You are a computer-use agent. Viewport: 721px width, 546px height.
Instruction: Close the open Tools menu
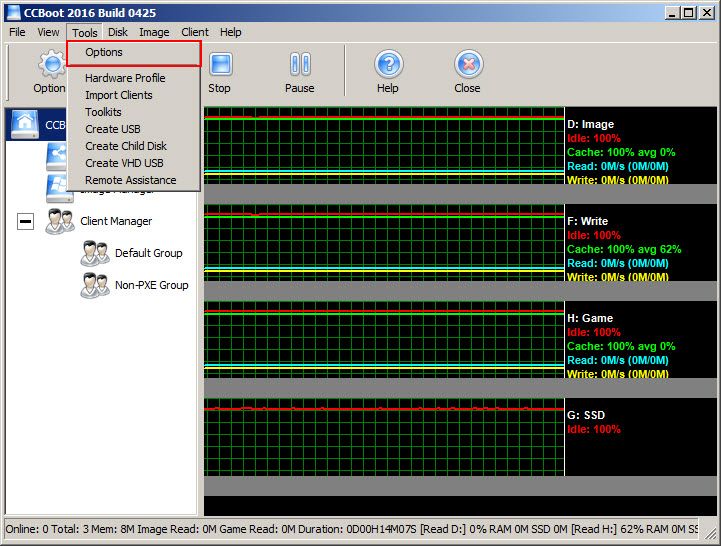[85, 33]
